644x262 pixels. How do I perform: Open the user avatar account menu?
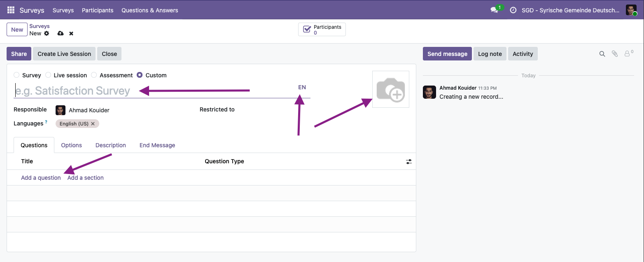(x=631, y=10)
